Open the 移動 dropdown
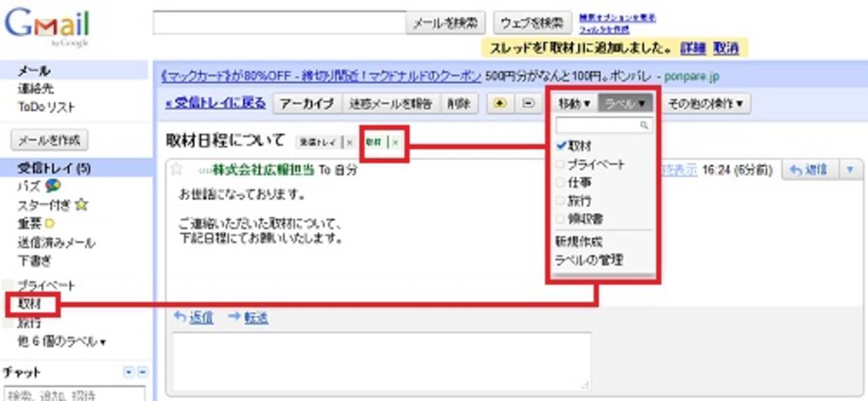This screenshot has height=401, width=868. (x=574, y=104)
